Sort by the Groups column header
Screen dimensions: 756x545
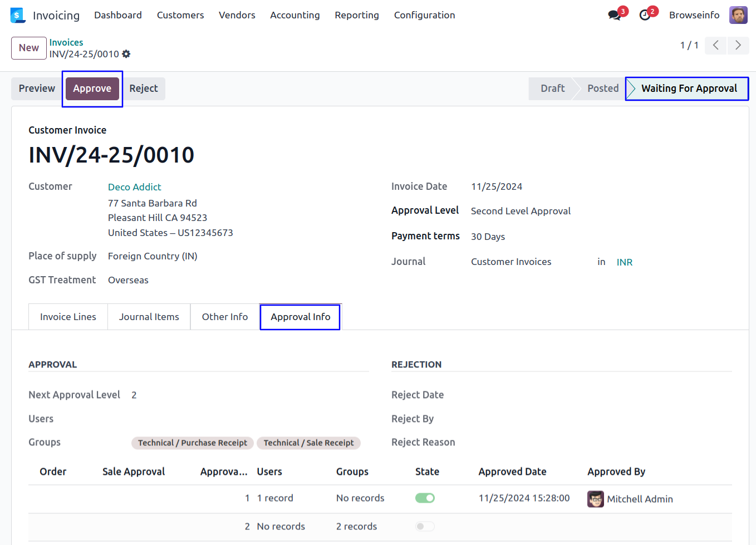(x=352, y=472)
